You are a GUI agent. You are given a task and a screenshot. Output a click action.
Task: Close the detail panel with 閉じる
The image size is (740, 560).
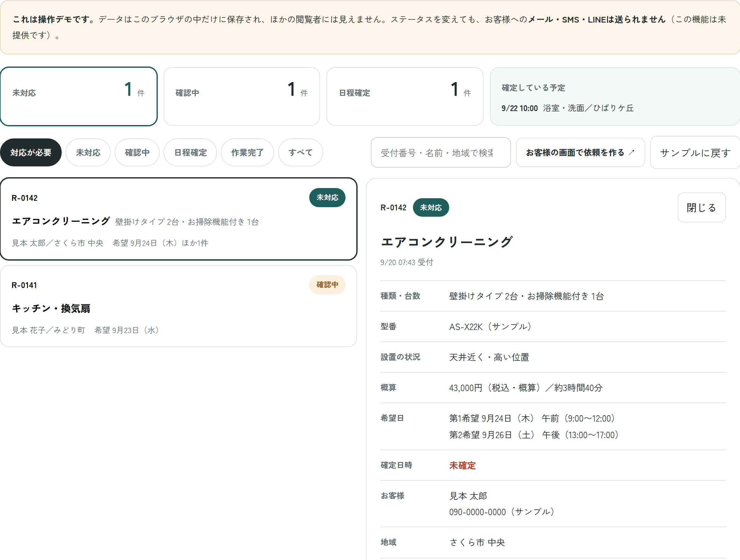pyautogui.click(x=702, y=207)
